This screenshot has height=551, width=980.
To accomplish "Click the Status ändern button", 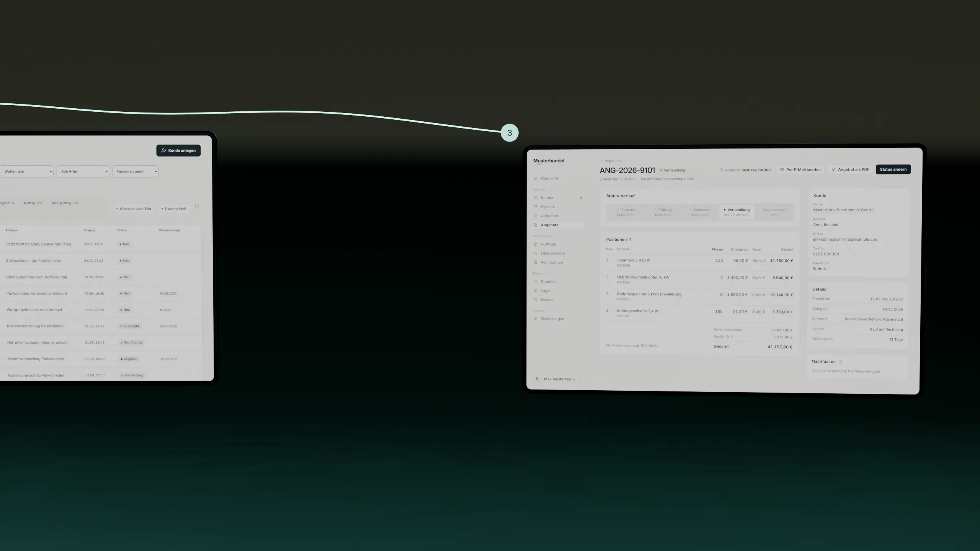I will click(x=893, y=170).
